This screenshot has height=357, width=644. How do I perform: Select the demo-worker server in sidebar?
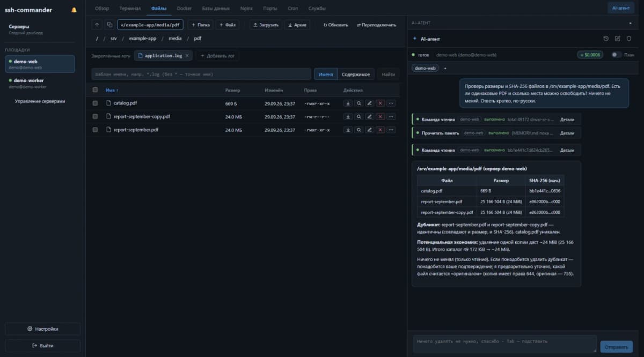(40, 83)
